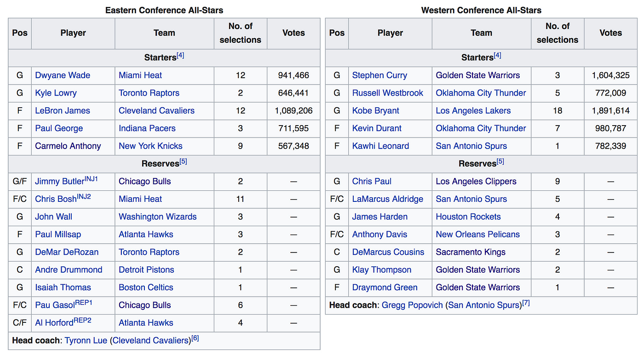
Task: Open the Russell Westbrook player link
Action: [388, 93]
